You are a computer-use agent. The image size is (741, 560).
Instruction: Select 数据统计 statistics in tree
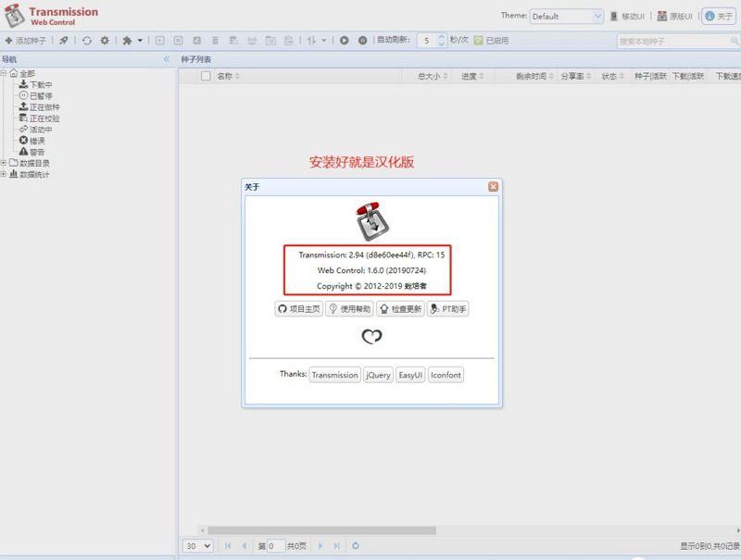pyautogui.click(x=34, y=175)
